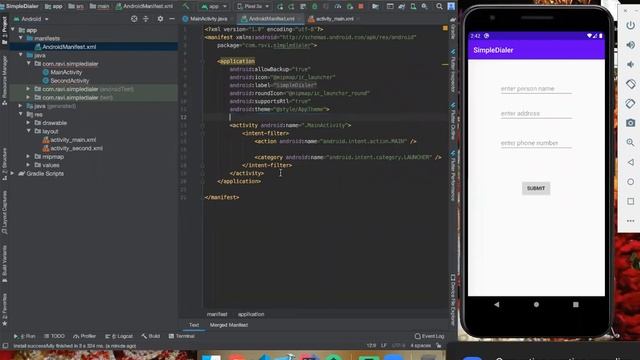Viewport: 640px width, 360px height.
Task: Click the Search Everywhere magnifier icon
Action: [439, 7]
